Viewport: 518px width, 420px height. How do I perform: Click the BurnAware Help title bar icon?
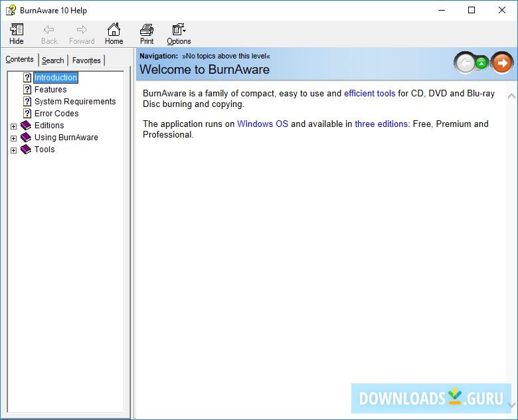tap(11, 10)
